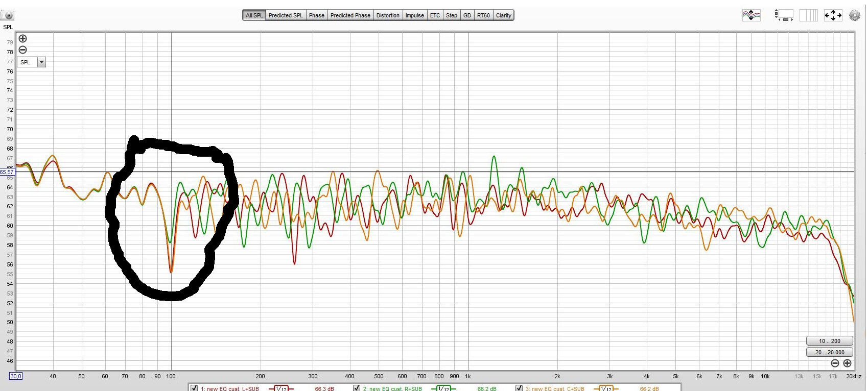Screen dimensions: 868x391
Task: Click the separate traces icon
Action: (x=751, y=15)
